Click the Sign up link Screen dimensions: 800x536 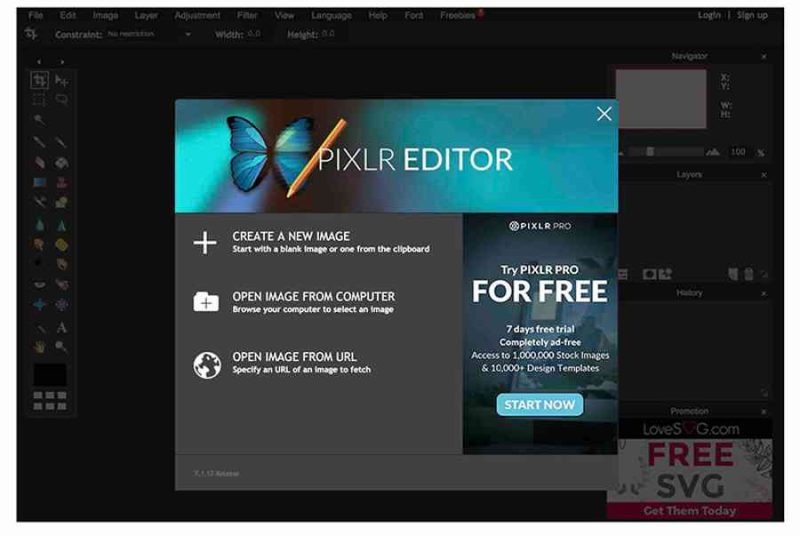752,15
